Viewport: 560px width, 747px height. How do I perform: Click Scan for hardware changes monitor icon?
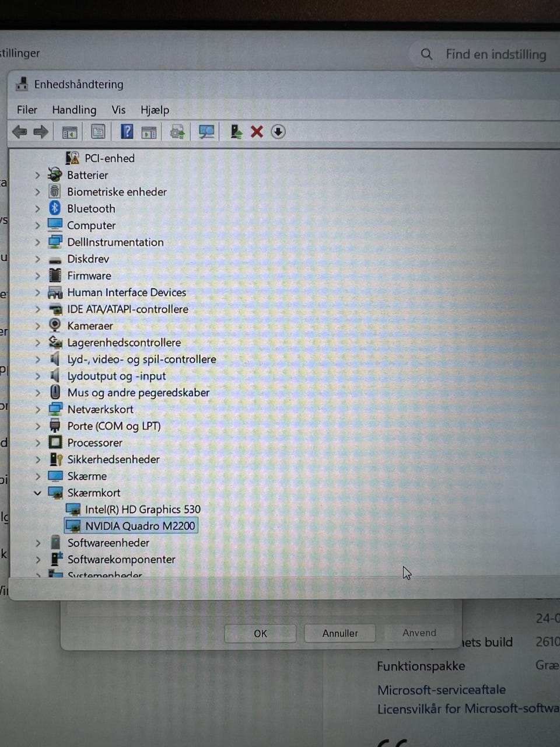point(206,132)
